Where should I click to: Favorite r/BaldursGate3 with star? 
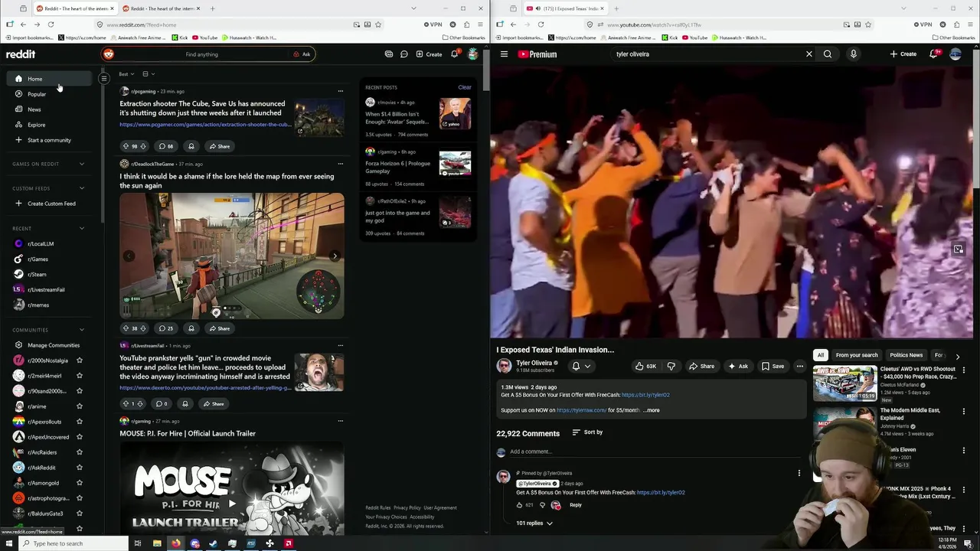(x=80, y=514)
